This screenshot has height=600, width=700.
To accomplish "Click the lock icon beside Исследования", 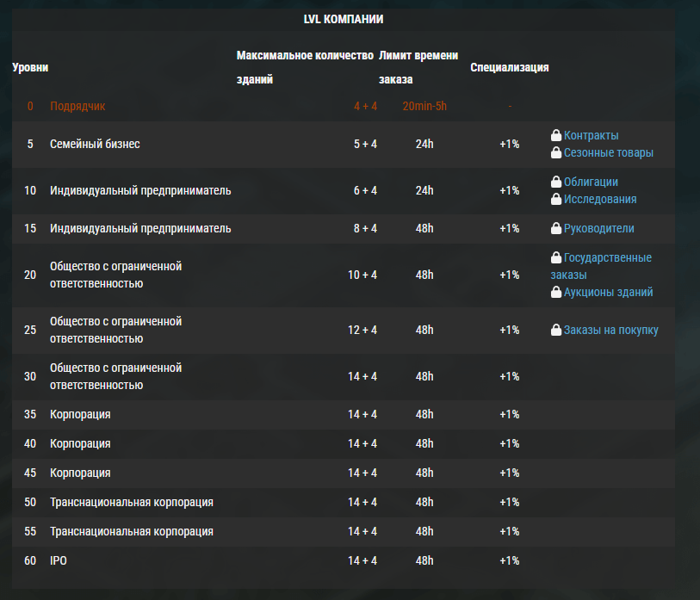I will click(556, 199).
